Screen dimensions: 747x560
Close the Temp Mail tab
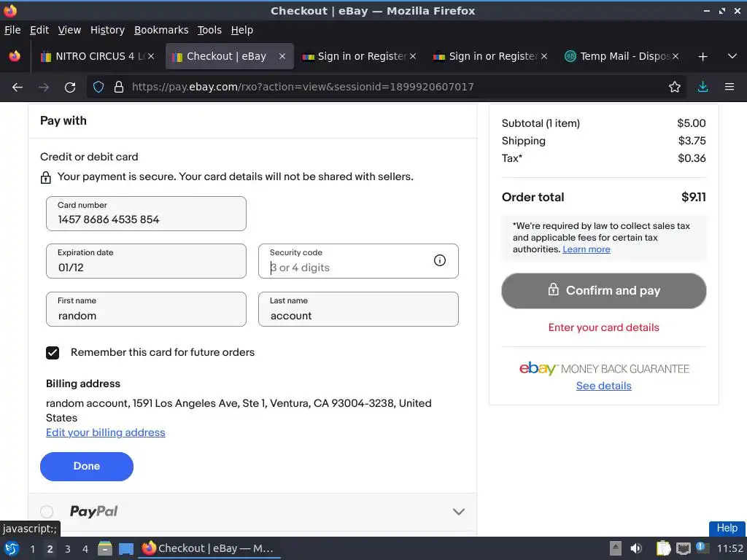point(675,56)
